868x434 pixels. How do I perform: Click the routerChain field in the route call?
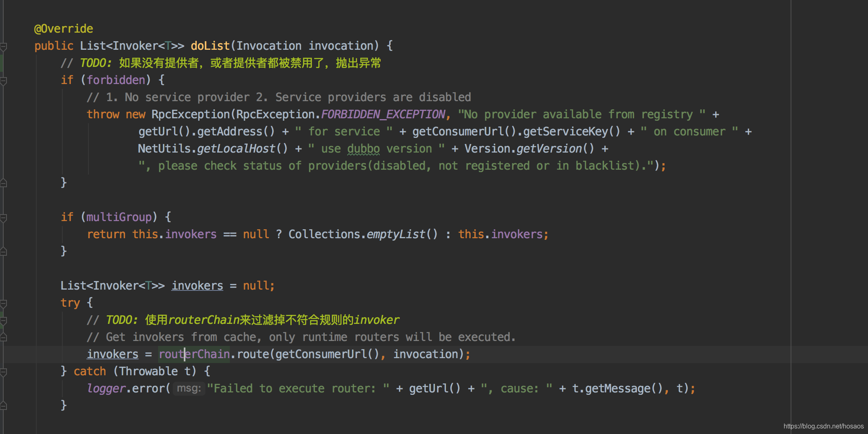(194, 354)
